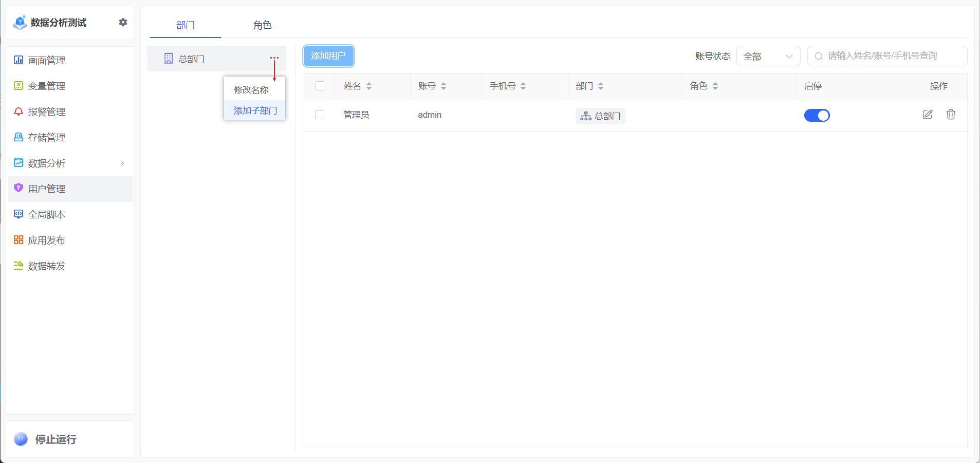Select 变量管理 in the sidebar

tap(47, 86)
